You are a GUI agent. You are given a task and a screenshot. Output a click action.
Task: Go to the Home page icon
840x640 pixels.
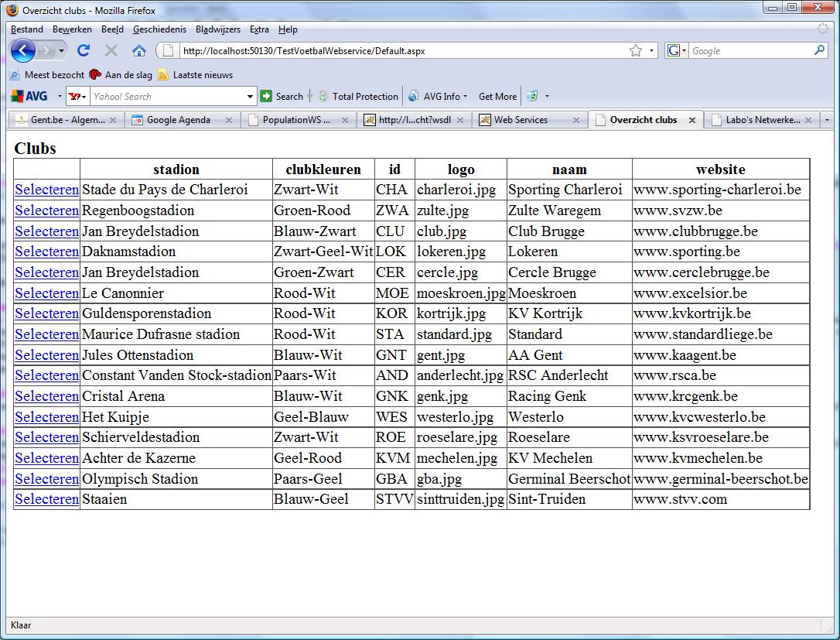pos(139,51)
